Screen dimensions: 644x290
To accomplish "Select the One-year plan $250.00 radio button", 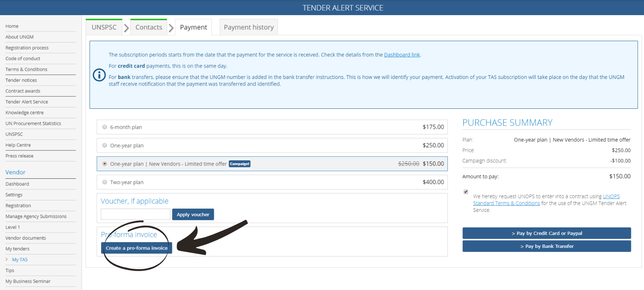I will pos(104,145).
